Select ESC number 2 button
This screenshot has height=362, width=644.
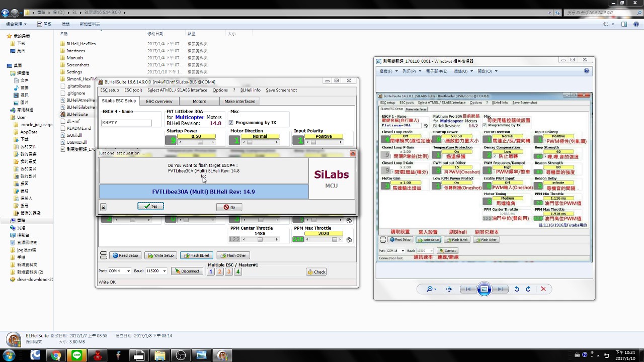click(220, 272)
